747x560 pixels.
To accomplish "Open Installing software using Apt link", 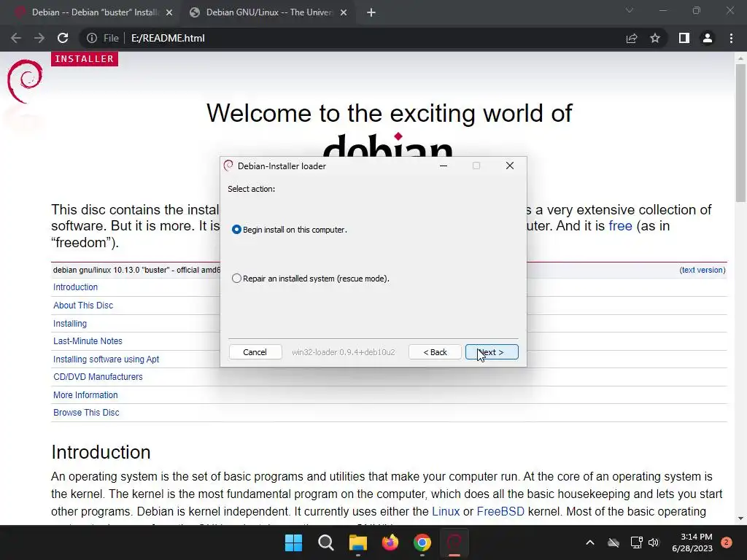I will pos(107,359).
